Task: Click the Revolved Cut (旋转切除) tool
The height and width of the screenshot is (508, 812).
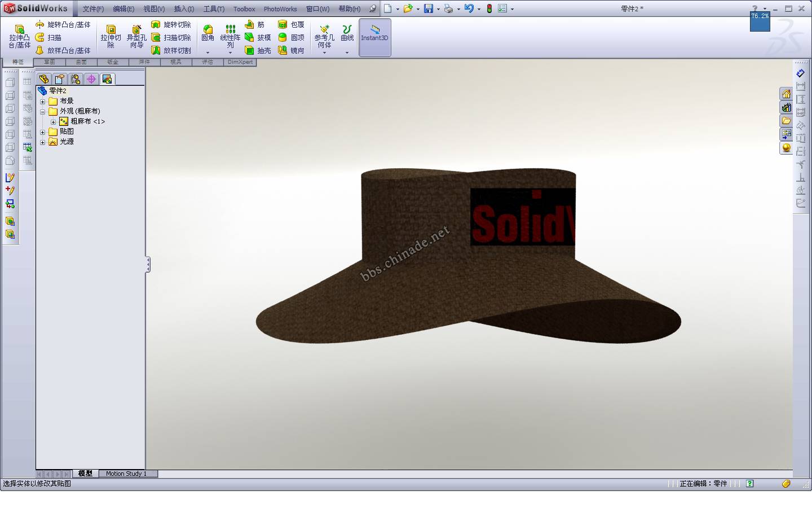Action: tap(171, 25)
